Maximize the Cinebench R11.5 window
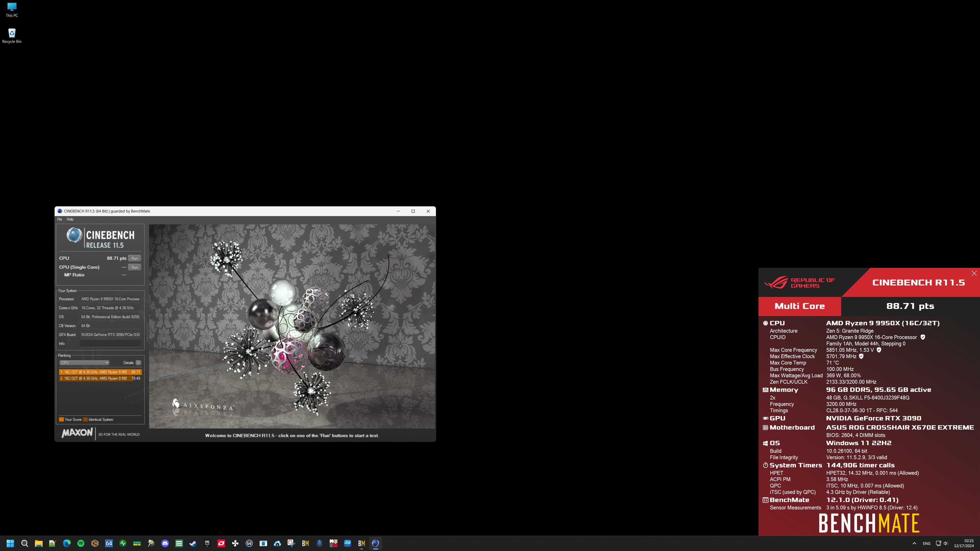This screenshot has height=551, width=980. click(x=413, y=211)
